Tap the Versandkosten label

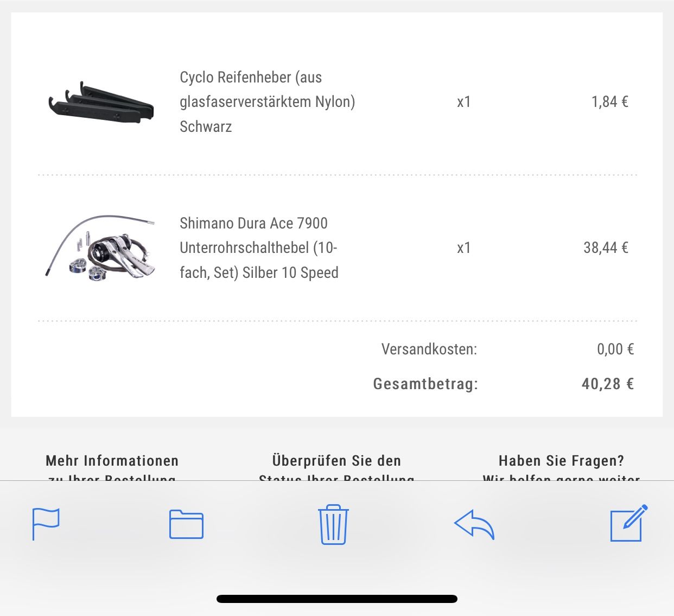(429, 348)
